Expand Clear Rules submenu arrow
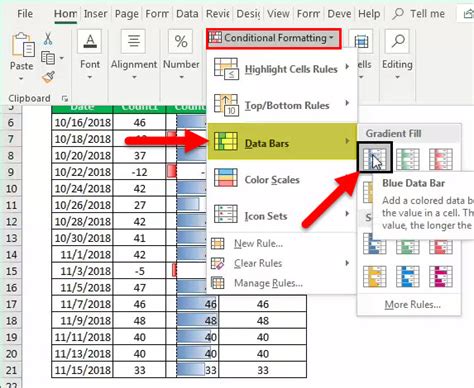The image size is (474, 388). click(347, 263)
